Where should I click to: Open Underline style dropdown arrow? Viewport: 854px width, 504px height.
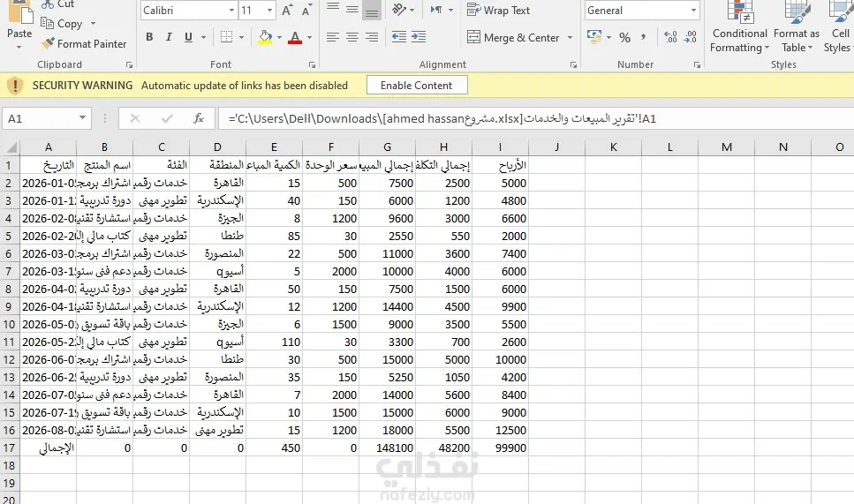(x=204, y=38)
